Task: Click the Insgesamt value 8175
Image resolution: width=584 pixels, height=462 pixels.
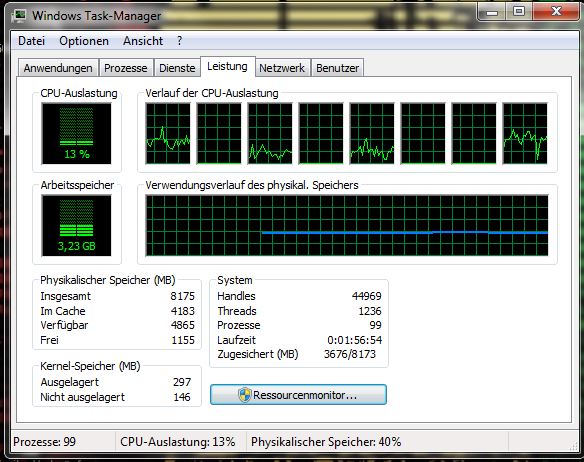Action: point(182,296)
